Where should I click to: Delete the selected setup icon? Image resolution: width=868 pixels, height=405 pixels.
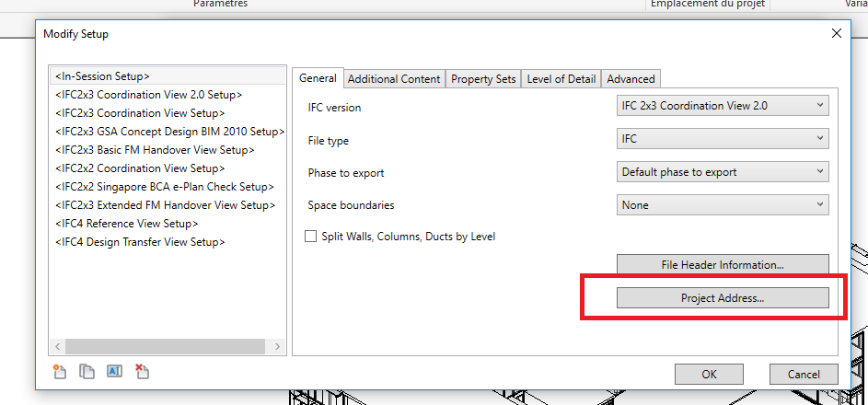(x=143, y=371)
